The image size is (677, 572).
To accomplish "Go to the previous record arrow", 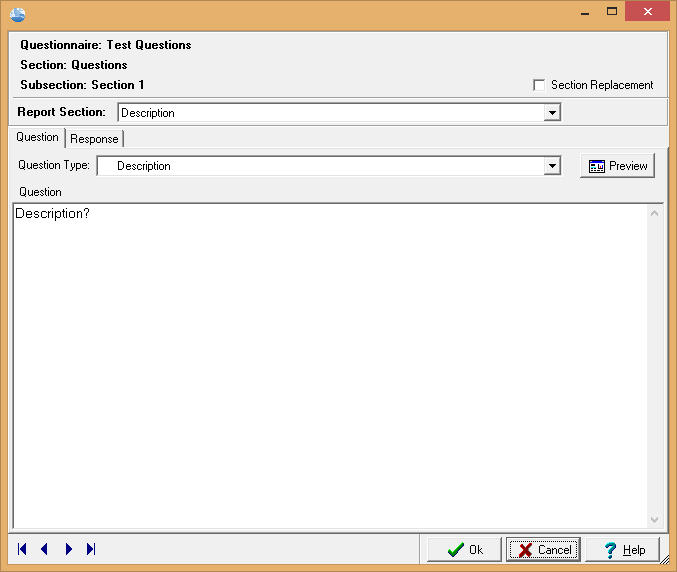I will [44, 549].
